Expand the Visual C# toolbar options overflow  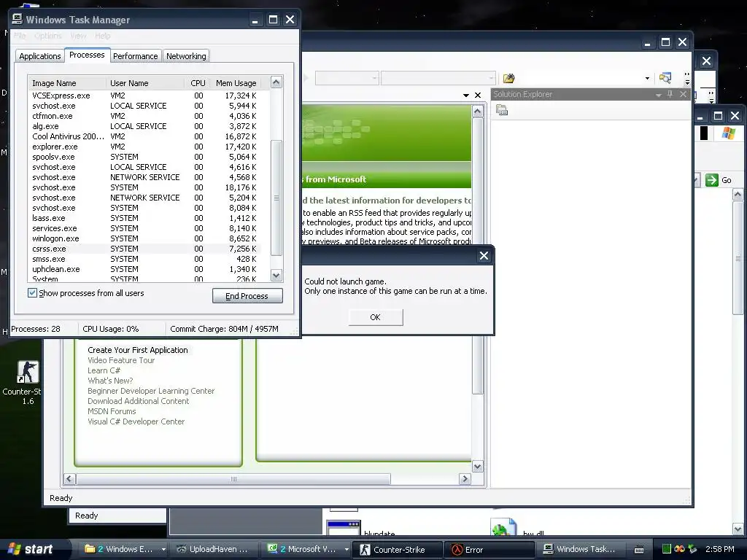coord(687,78)
